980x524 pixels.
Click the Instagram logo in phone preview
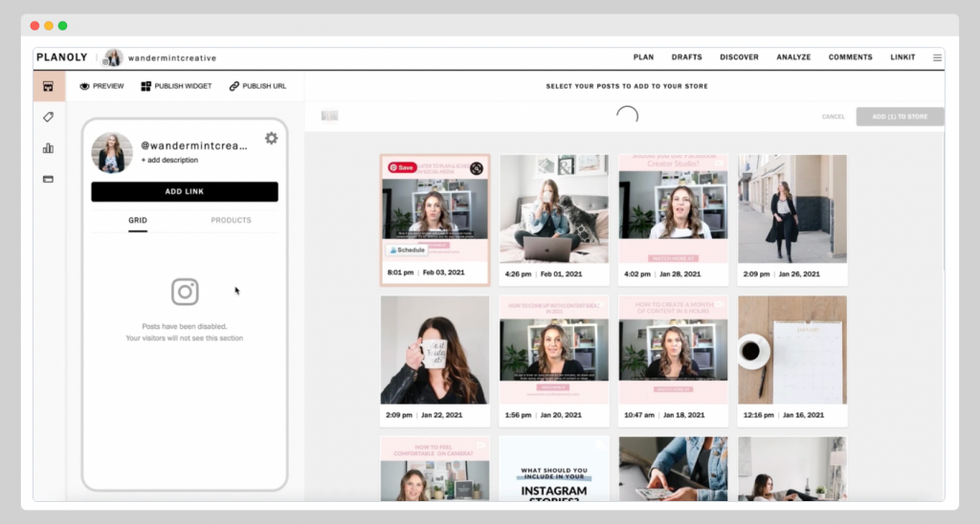pyautogui.click(x=185, y=292)
